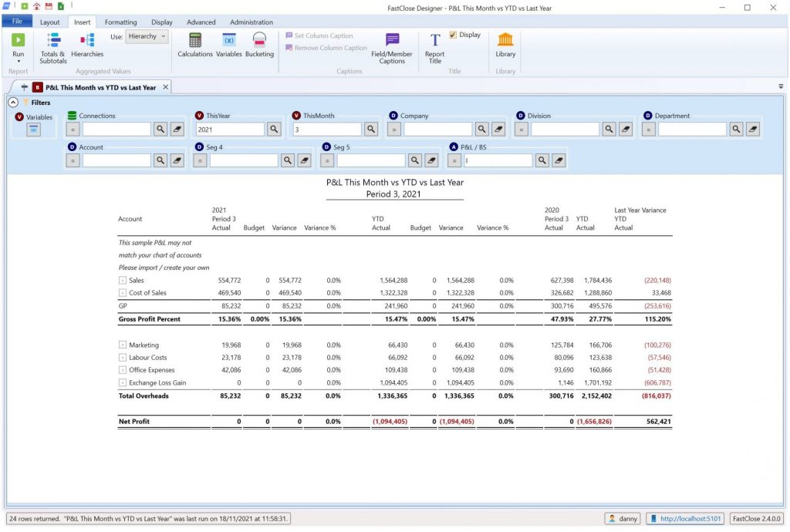The width and height of the screenshot is (790, 532).
Task: Open the Library
Action: [x=505, y=45]
